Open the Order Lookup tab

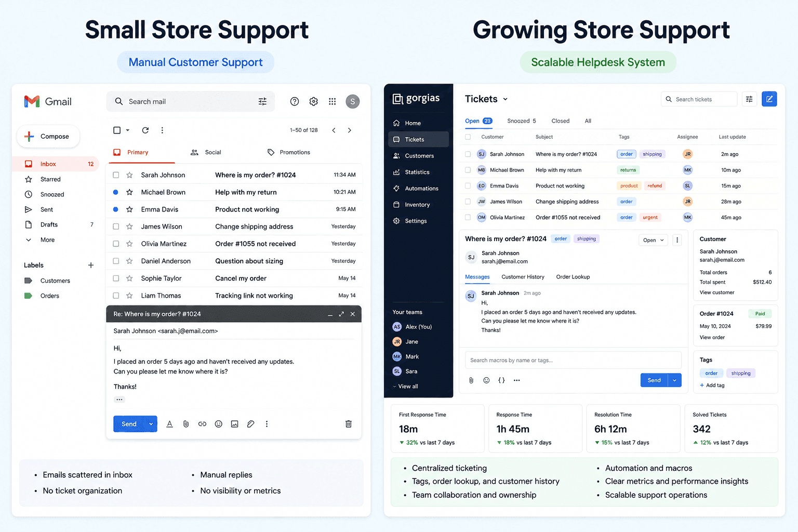point(573,277)
